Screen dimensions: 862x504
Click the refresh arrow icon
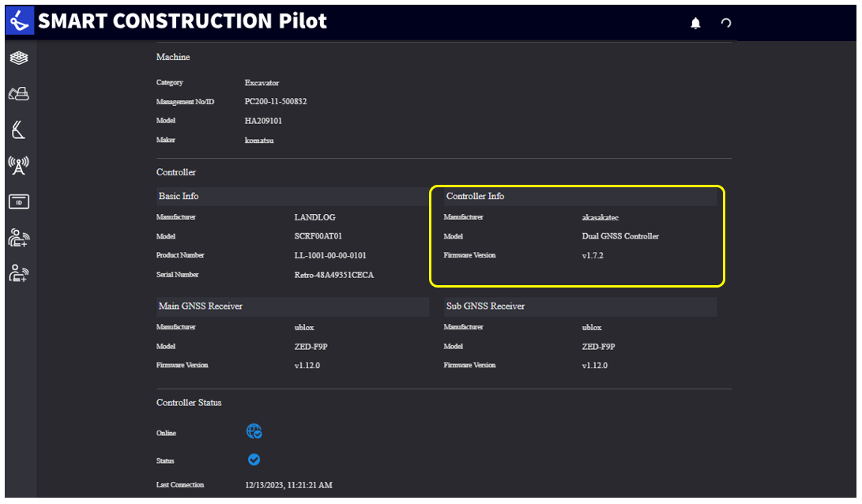[725, 23]
